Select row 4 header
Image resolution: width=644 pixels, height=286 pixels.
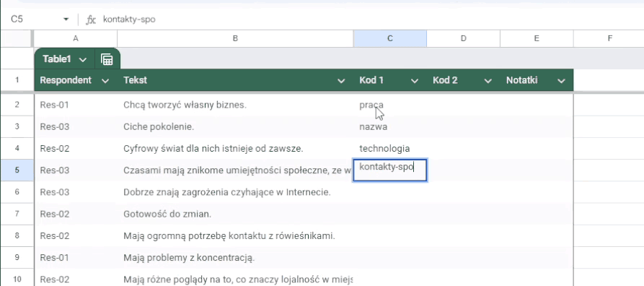coord(17,149)
